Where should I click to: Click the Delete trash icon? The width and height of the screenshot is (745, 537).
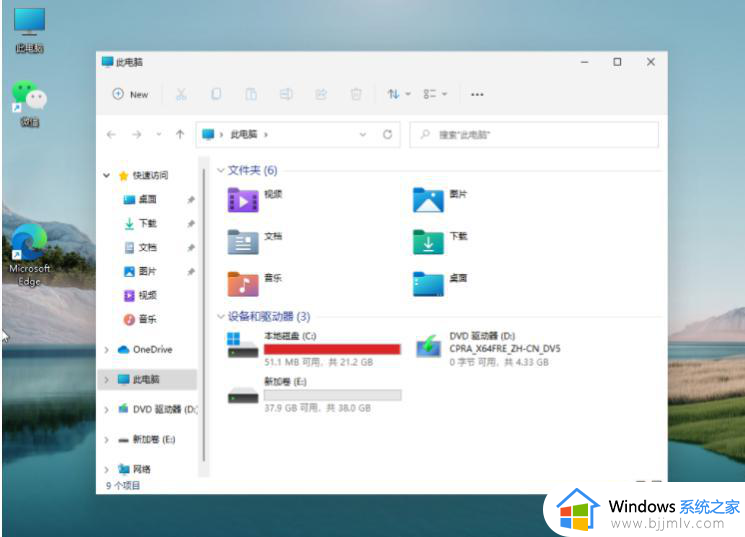356,94
